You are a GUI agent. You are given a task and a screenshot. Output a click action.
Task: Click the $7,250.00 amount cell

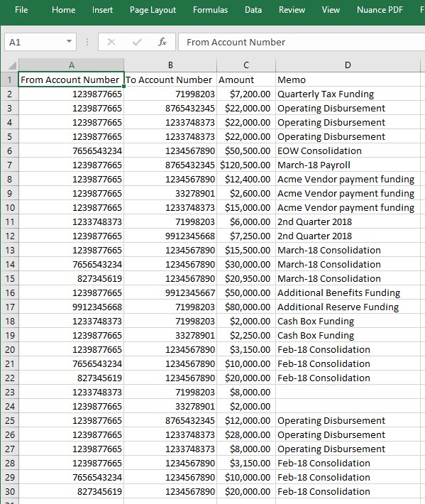click(246, 236)
